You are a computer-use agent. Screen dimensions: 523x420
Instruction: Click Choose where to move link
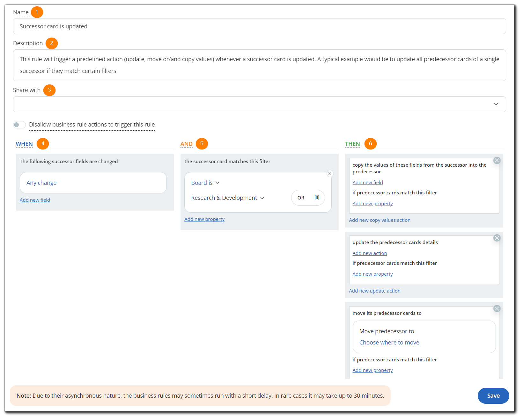click(x=389, y=343)
